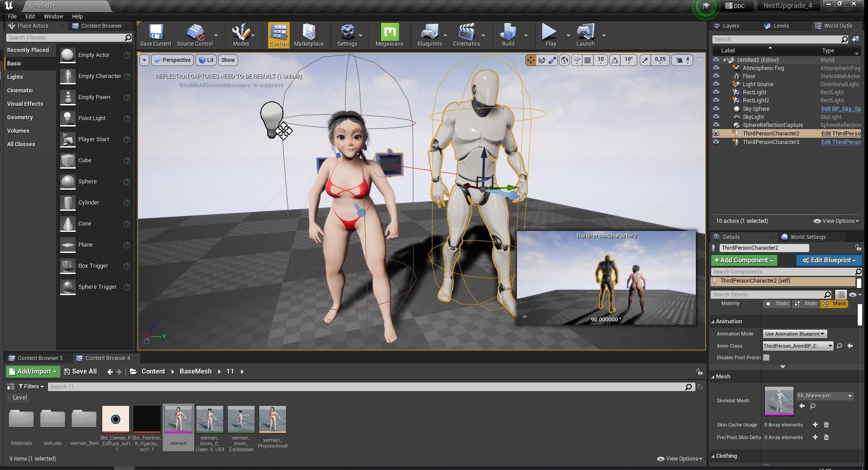
Task: Toggle world/local coordinate system icon
Action: [x=565, y=60]
